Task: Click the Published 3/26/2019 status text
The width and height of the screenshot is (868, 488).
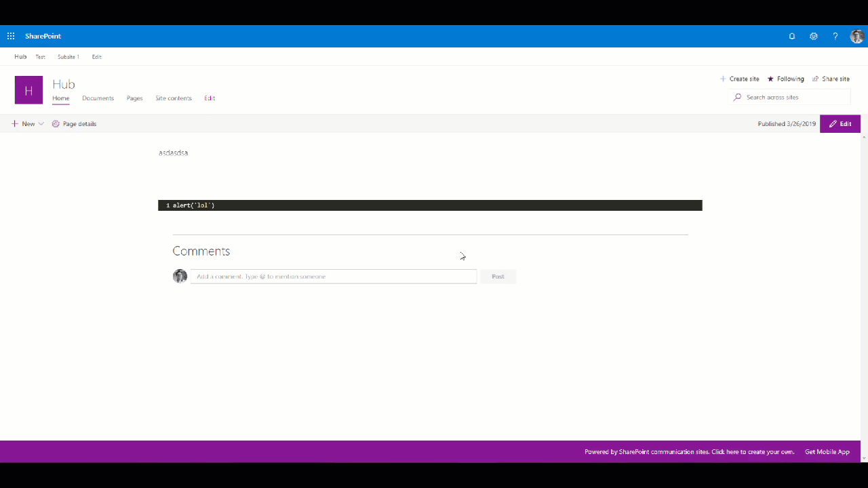Action: [x=787, y=124]
